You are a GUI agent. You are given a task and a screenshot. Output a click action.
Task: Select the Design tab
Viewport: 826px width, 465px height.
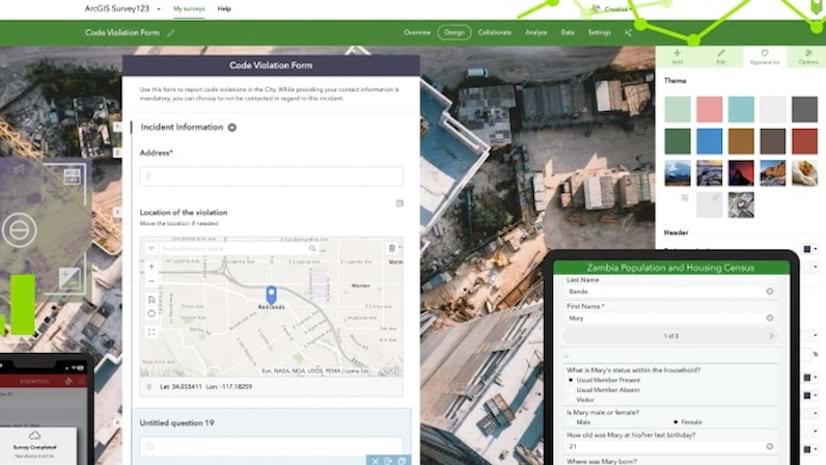pyautogui.click(x=454, y=33)
